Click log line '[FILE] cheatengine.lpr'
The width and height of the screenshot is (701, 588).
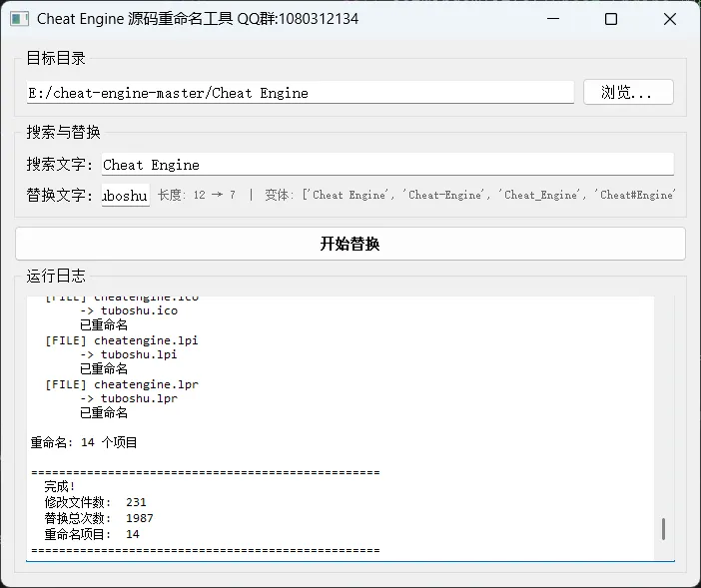[x=122, y=384]
